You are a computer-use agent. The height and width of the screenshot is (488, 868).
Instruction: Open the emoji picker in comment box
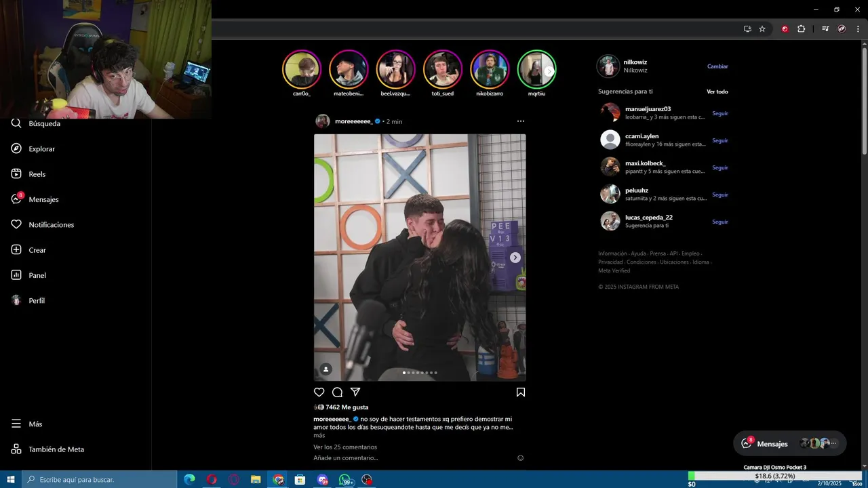[521, 458]
